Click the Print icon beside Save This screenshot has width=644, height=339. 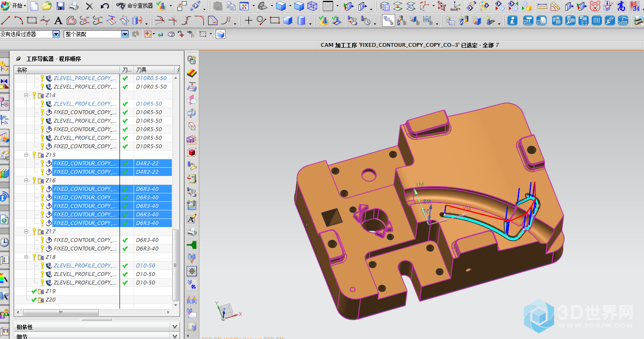[74, 6]
